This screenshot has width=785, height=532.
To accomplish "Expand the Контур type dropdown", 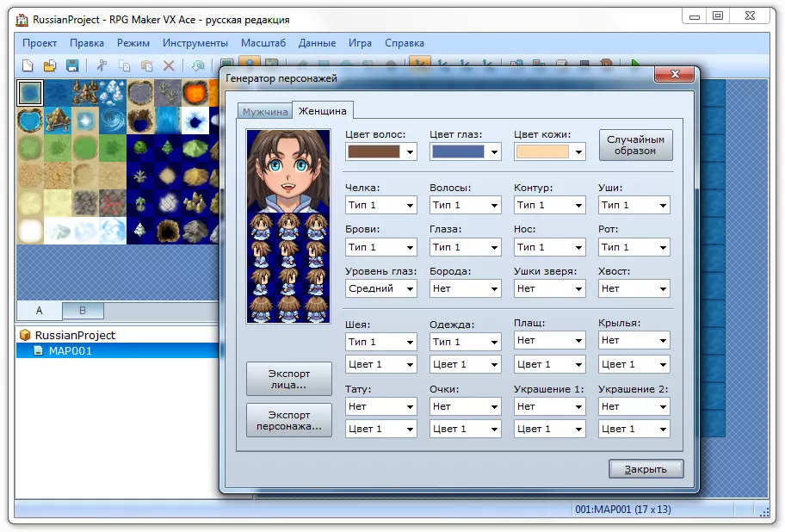I will 550,205.
